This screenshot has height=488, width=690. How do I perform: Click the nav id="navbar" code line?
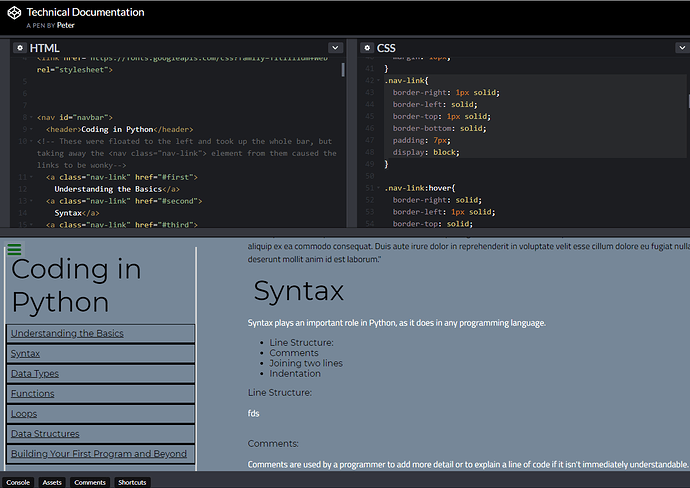click(x=75, y=117)
